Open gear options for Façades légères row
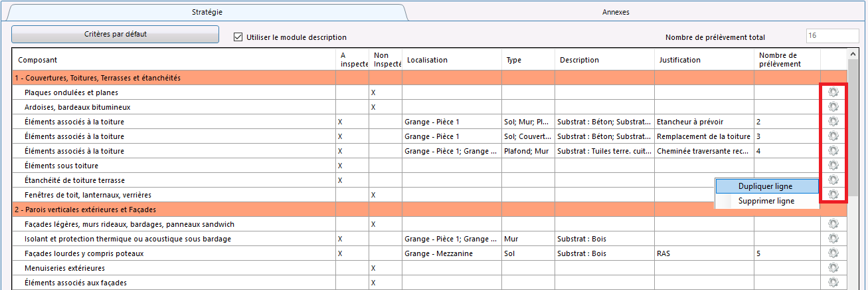This screenshot has height=290, width=868. coord(833,224)
